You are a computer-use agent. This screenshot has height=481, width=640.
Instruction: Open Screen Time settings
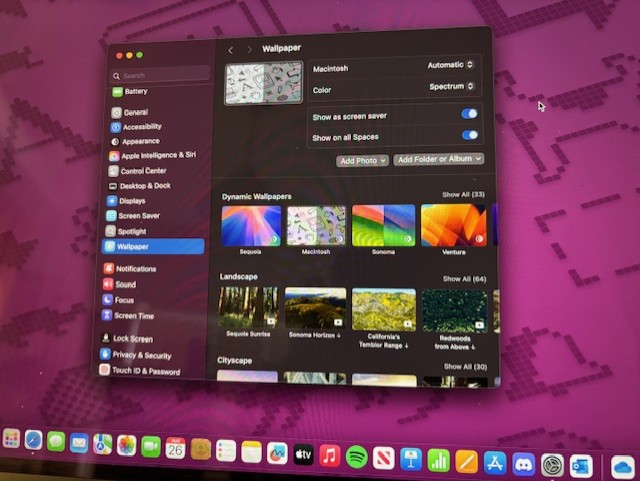point(133,316)
